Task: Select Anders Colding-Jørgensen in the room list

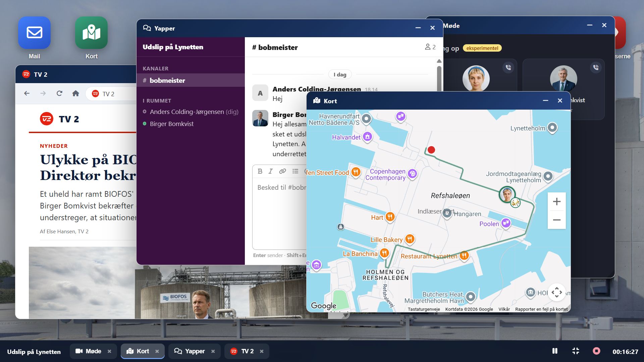Action: click(191, 112)
